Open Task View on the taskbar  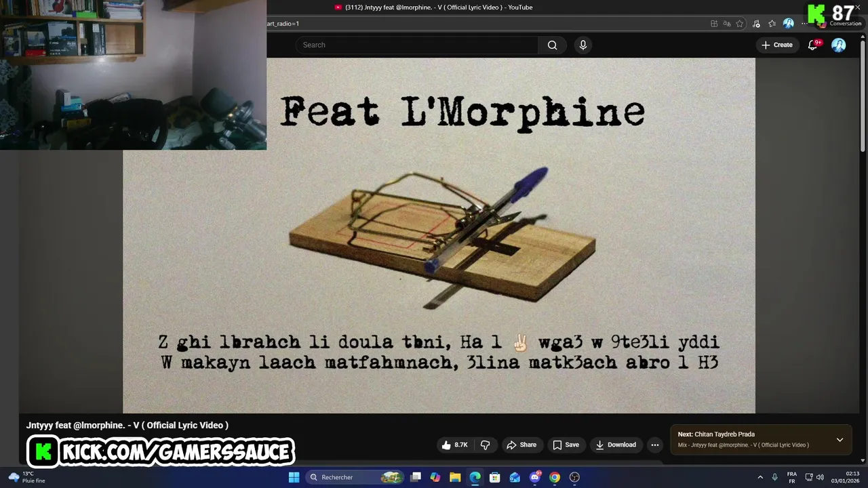(416, 477)
